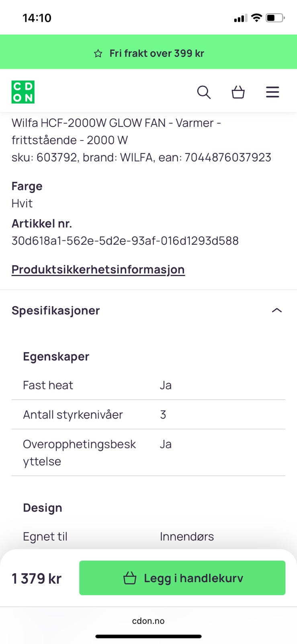Select the Artikkel nr. value text
The height and width of the screenshot is (644, 297).
click(125, 241)
